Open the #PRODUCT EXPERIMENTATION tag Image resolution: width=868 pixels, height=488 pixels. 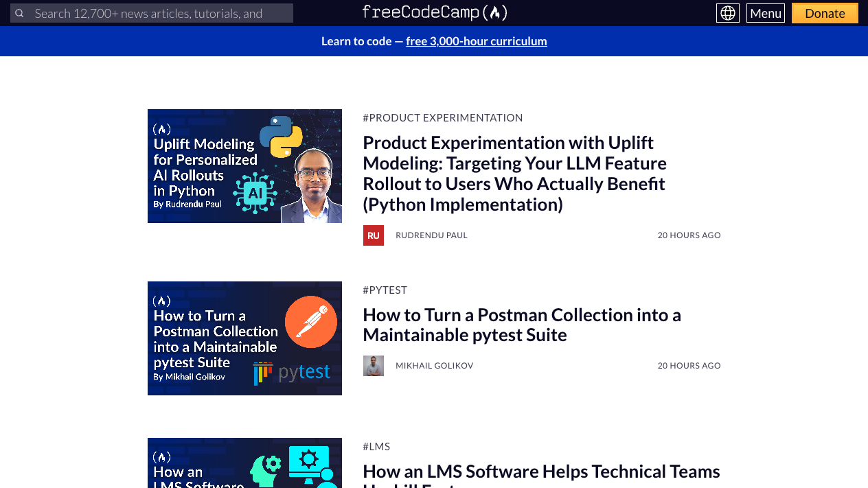443,117
